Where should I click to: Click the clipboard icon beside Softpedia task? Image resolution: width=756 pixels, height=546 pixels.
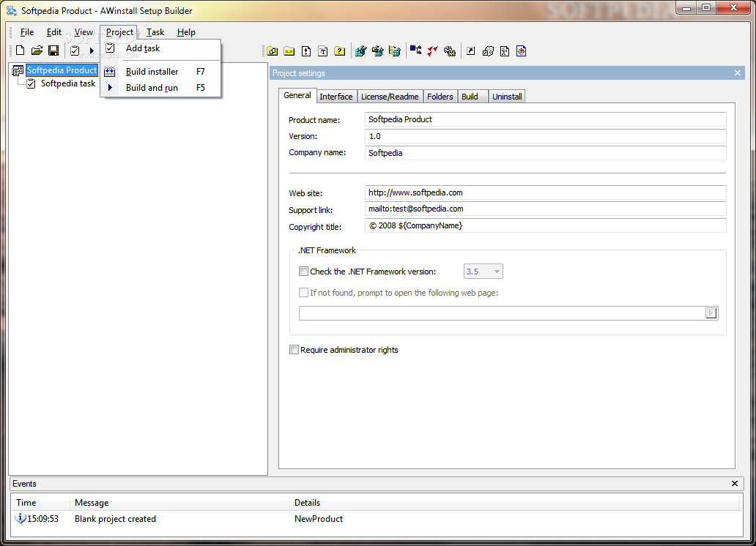coord(31,84)
